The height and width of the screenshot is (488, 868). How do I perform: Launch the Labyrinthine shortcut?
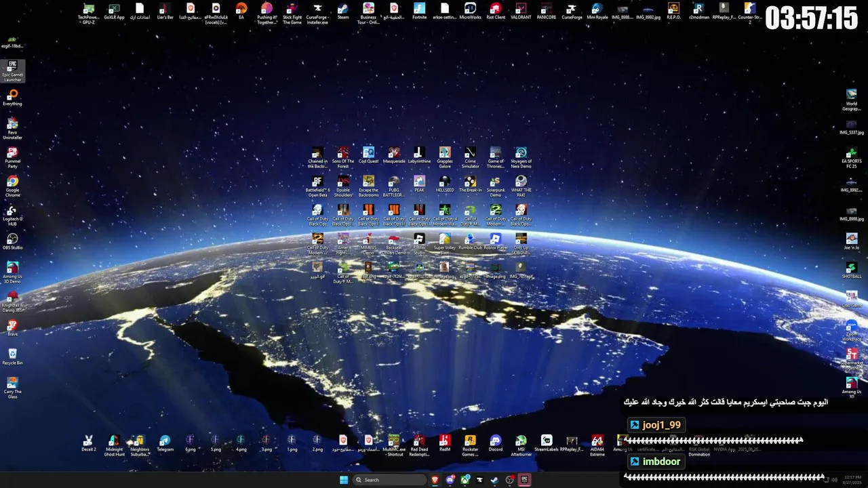pyautogui.click(x=419, y=155)
